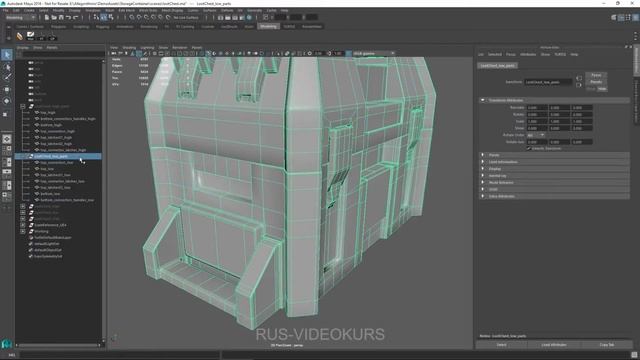Expand the Extra Attributes section
The width and height of the screenshot is (640, 360).
483,196
